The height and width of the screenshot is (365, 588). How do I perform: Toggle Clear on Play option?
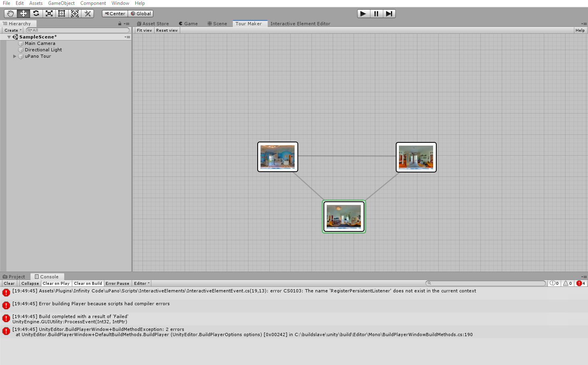tap(56, 283)
